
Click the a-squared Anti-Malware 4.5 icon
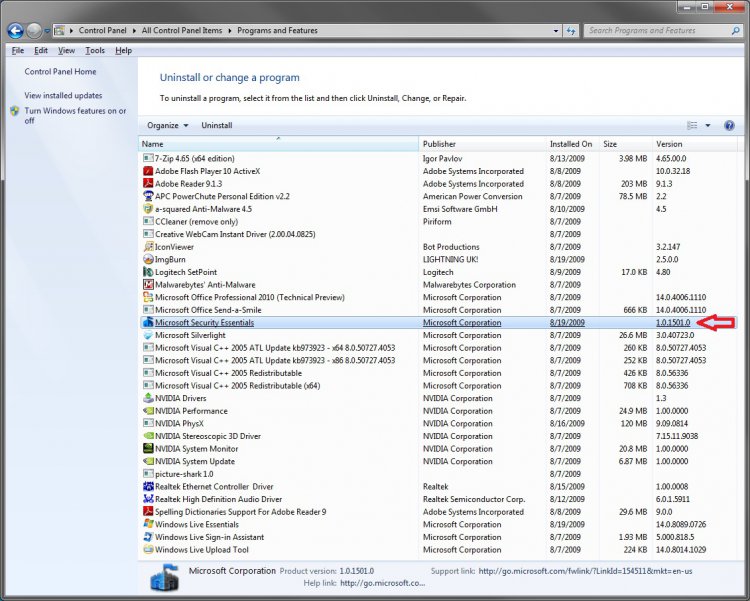(x=148, y=209)
